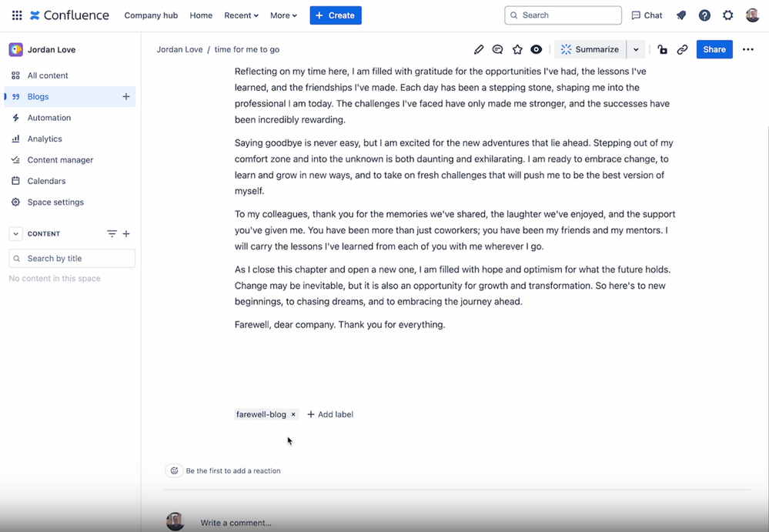Screen dimensions: 769x532
Task: Click the watch eye icon
Action: [537, 49]
